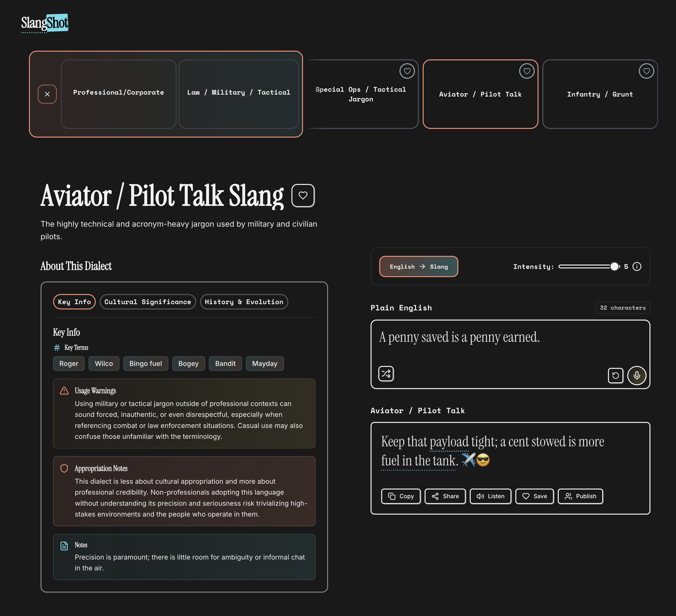Share the translated slang result
Screen dimensions: 676x616
tap(445, 496)
